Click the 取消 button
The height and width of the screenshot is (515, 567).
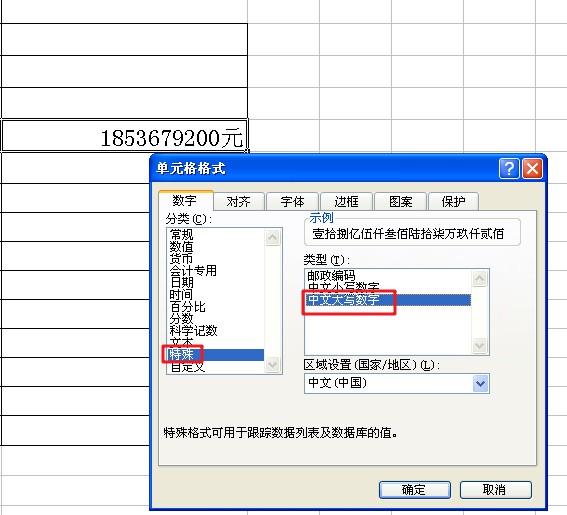495,490
